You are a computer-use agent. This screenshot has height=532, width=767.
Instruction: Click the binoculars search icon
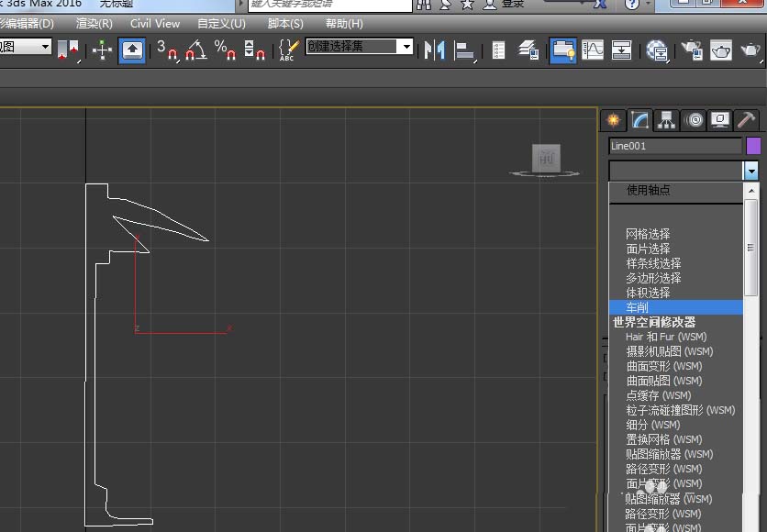[424, 5]
